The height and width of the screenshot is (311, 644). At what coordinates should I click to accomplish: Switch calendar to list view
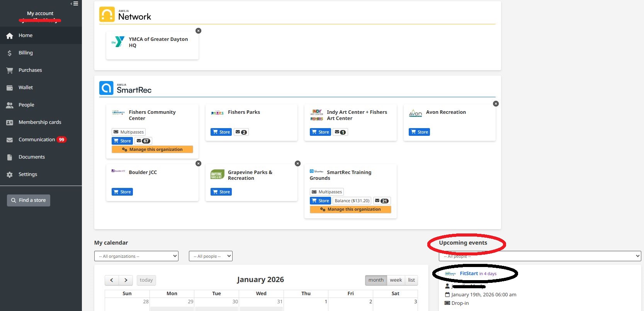[x=411, y=280]
